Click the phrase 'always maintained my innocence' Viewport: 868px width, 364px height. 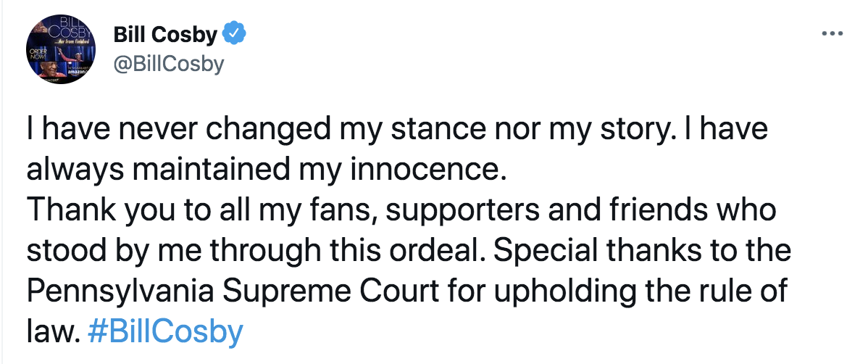263,171
